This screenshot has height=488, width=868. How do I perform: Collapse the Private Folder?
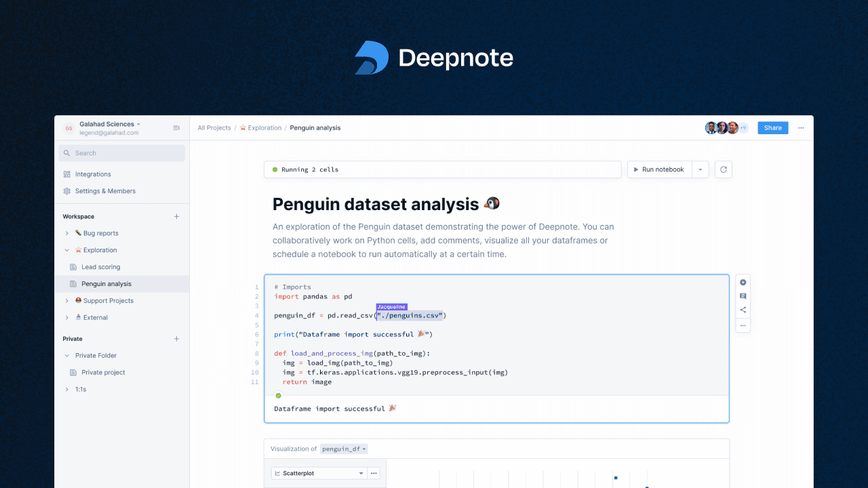pos(66,355)
